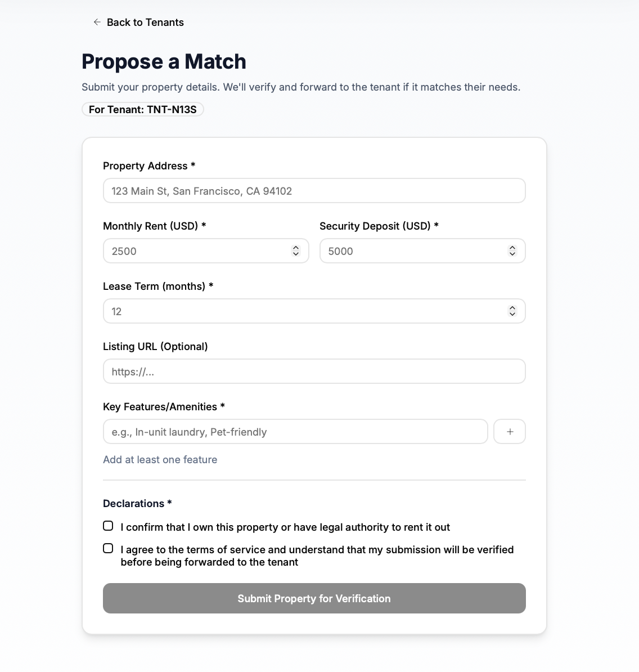The height and width of the screenshot is (672, 639).
Task: Click the Lease Term months field
Action: [x=304, y=311]
